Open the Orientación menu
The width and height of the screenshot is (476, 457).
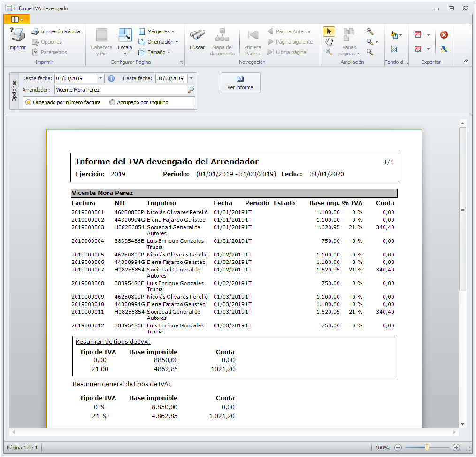point(158,42)
